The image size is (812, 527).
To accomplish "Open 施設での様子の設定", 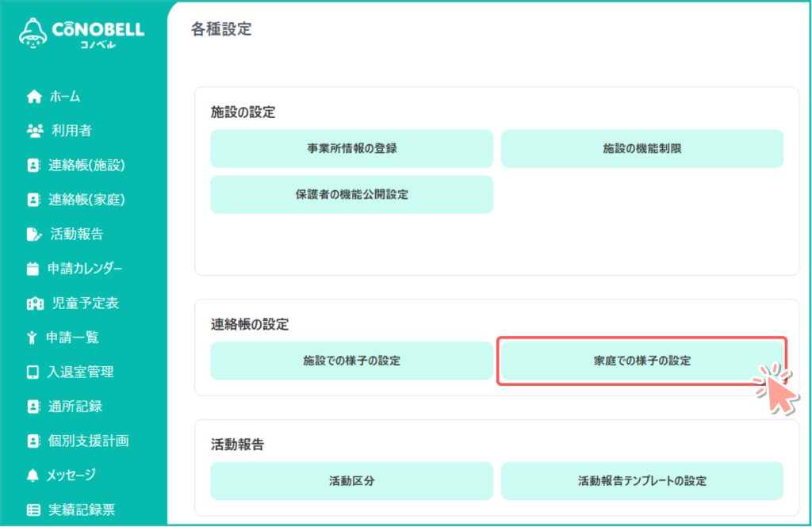I will click(351, 361).
